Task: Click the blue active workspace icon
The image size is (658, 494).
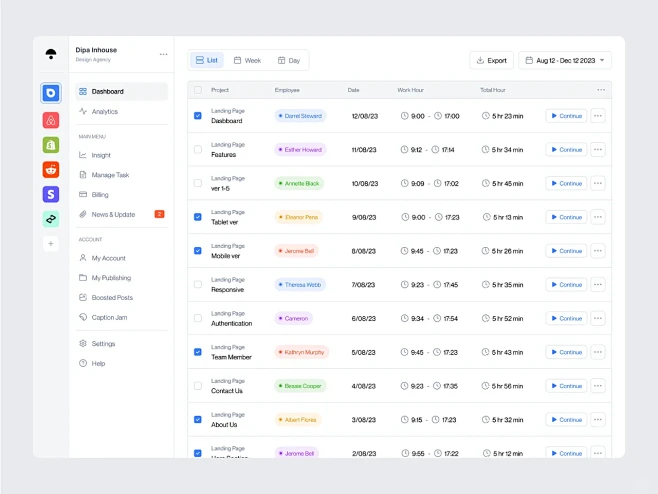Action: click(51, 93)
